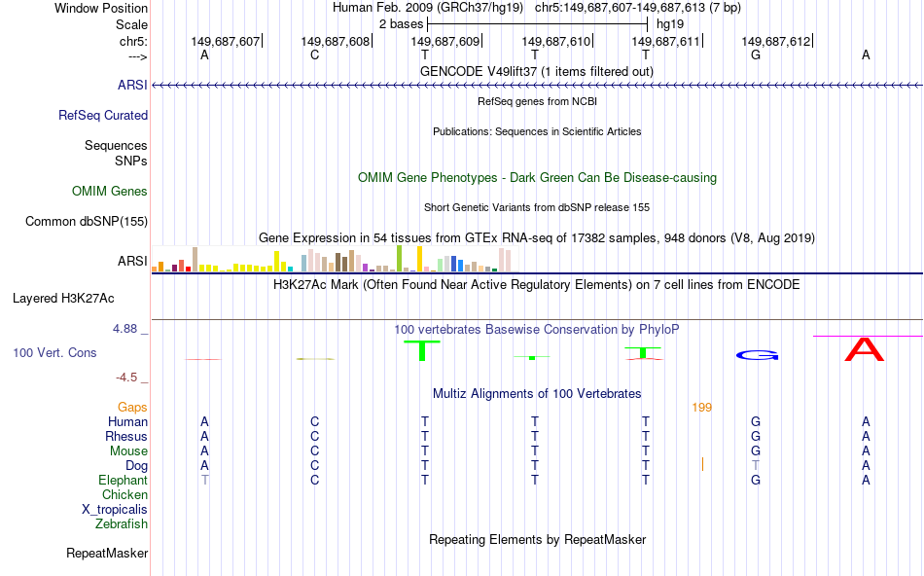The height and width of the screenshot is (576, 924).
Task: Click the -4.5 PhyloP lower scale value
Action: 126,378
